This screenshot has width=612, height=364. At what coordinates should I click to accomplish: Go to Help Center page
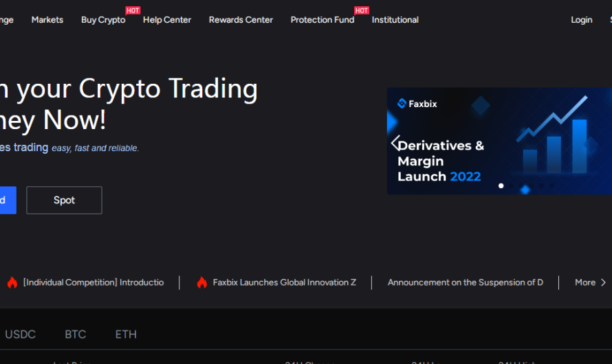tap(167, 20)
